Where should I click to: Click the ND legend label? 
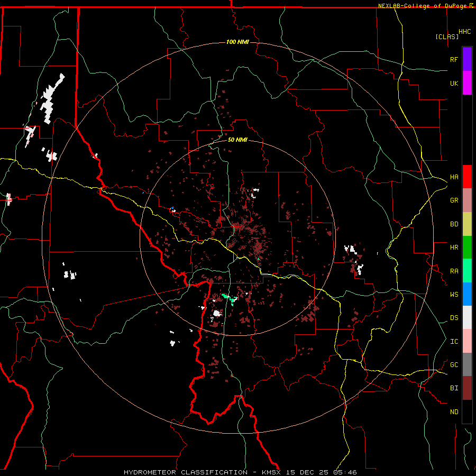point(454,412)
